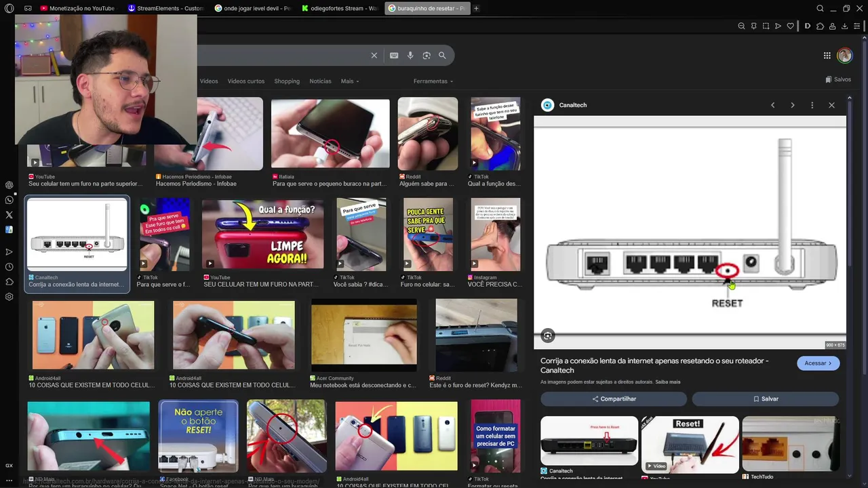This screenshot has height=488, width=868.
Task: Open the Corrija a conexão lenta title link
Action: 654,365
